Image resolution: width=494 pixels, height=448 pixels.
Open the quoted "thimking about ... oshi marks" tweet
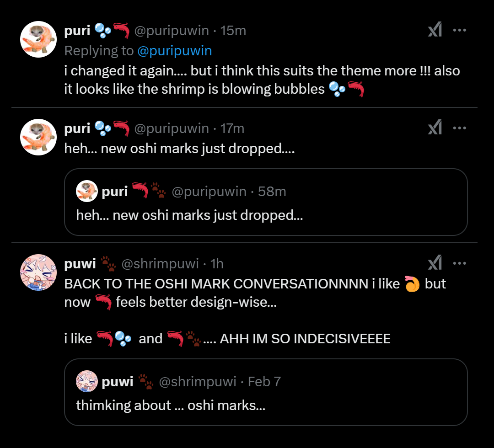click(x=171, y=405)
